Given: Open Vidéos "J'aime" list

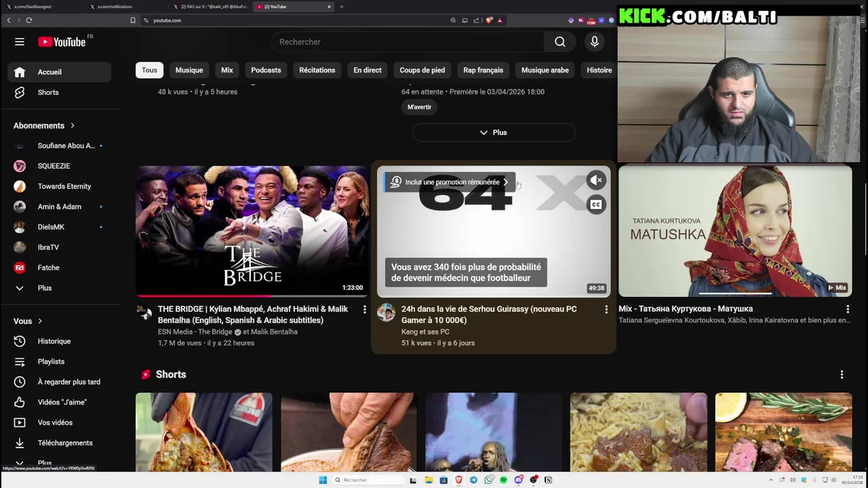Looking at the screenshot, I should click(60, 402).
